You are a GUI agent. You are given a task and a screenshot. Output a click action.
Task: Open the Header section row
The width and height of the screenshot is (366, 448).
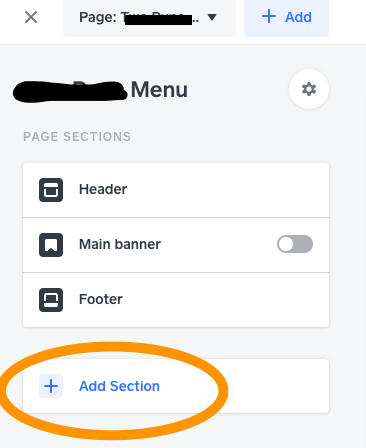[x=176, y=190]
